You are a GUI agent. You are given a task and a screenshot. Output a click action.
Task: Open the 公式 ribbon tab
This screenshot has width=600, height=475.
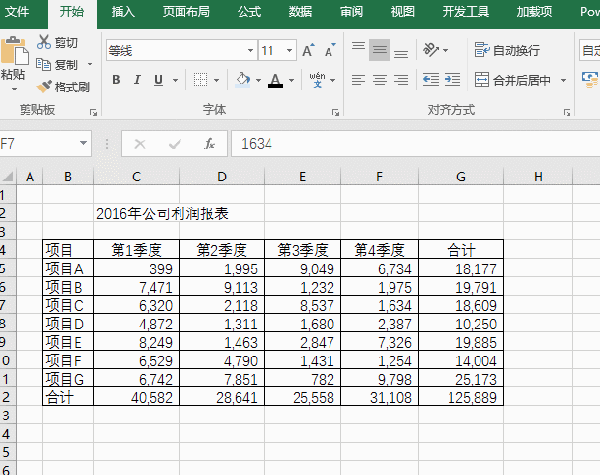[249, 12]
